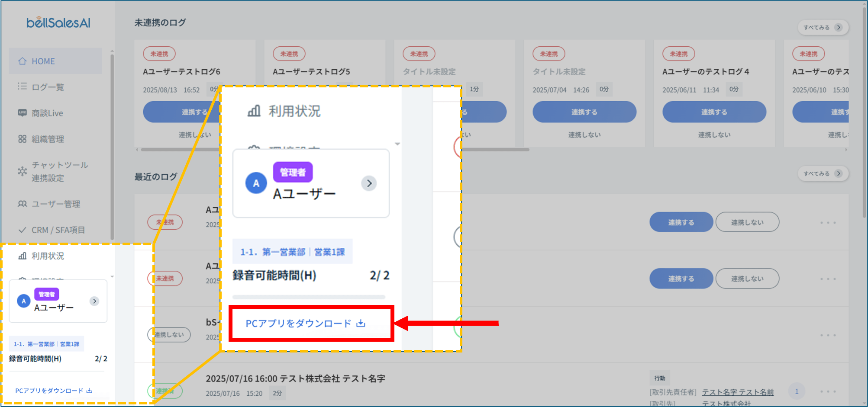The width and height of the screenshot is (868, 407).
Task: Open テスト名字 テスト名前 contact link
Action: point(737,392)
